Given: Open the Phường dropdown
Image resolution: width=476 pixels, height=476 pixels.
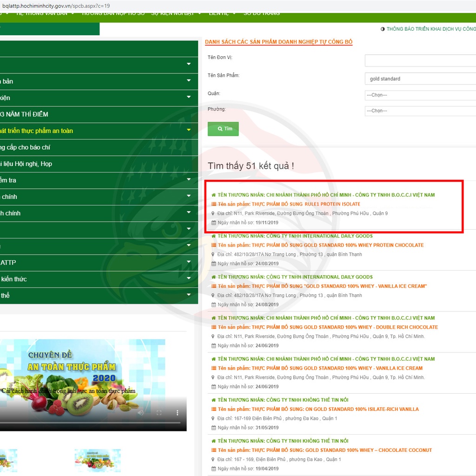Looking at the screenshot, I should (x=420, y=111).
